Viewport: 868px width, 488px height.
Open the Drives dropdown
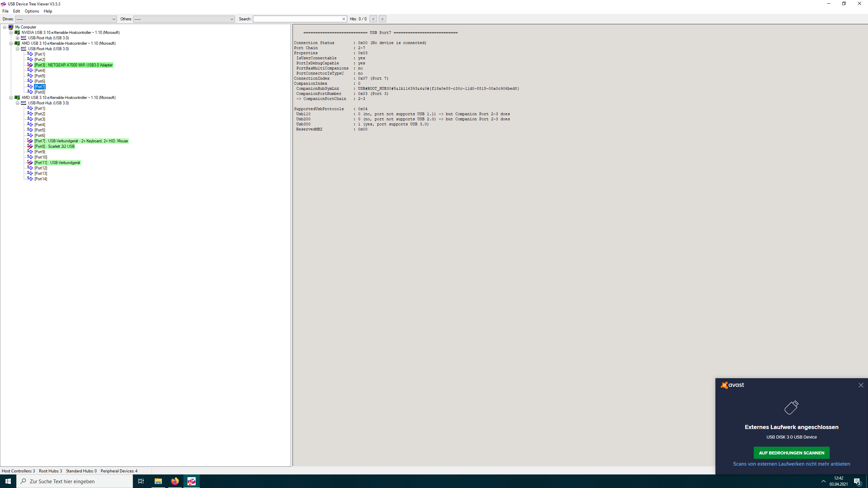tap(113, 19)
